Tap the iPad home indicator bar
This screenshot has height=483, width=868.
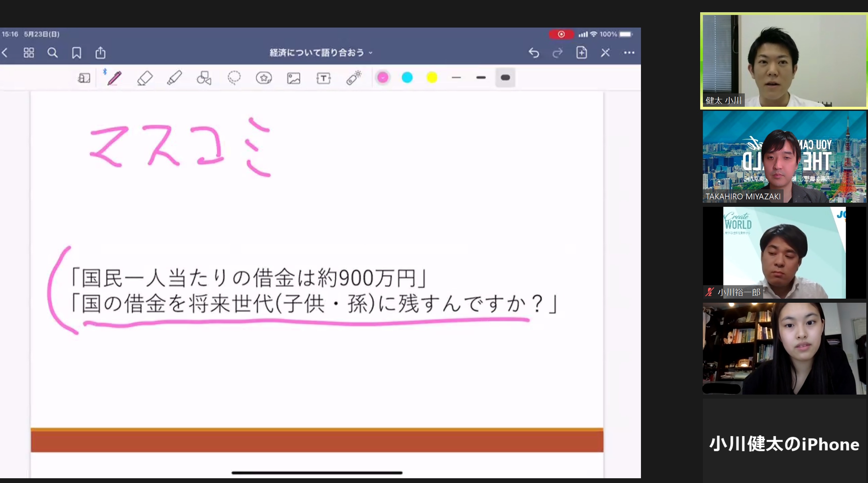(x=317, y=472)
